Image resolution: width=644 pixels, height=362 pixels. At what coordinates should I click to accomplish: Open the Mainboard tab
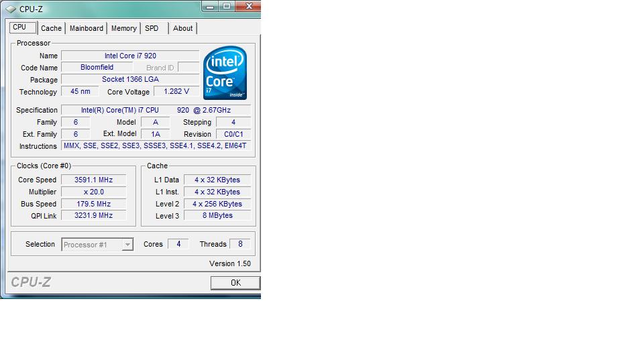(87, 28)
